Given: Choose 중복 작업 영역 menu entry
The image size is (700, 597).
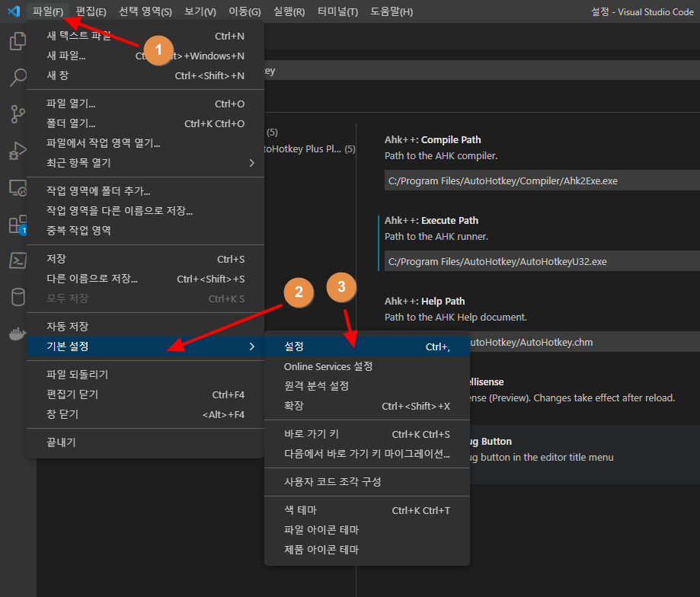Looking at the screenshot, I should point(145,230).
